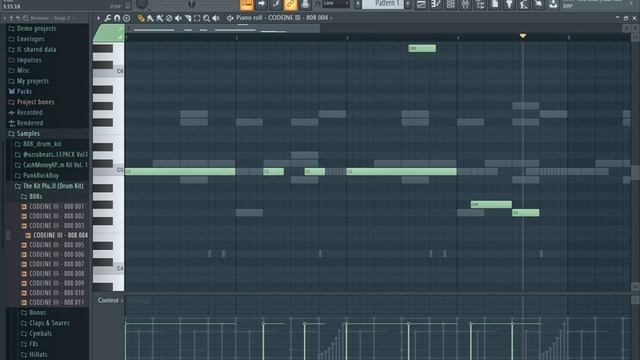Click the C4 piano key
The image size is (640, 360).
coord(109,269)
